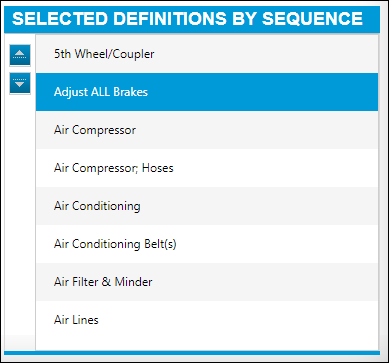The width and height of the screenshot is (389, 363).
Task: Move the selected definition down in sequence
Action: [x=20, y=83]
